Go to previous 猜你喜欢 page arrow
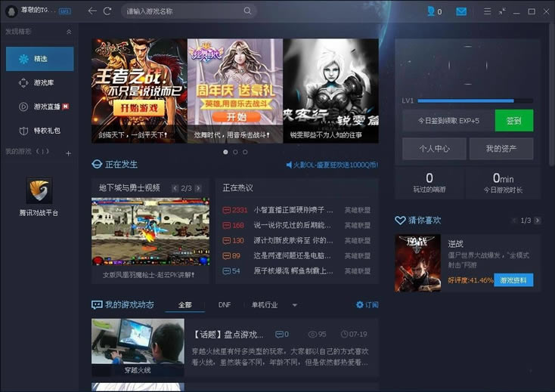Image resolution: width=555 pixels, height=392 pixels. (514, 221)
